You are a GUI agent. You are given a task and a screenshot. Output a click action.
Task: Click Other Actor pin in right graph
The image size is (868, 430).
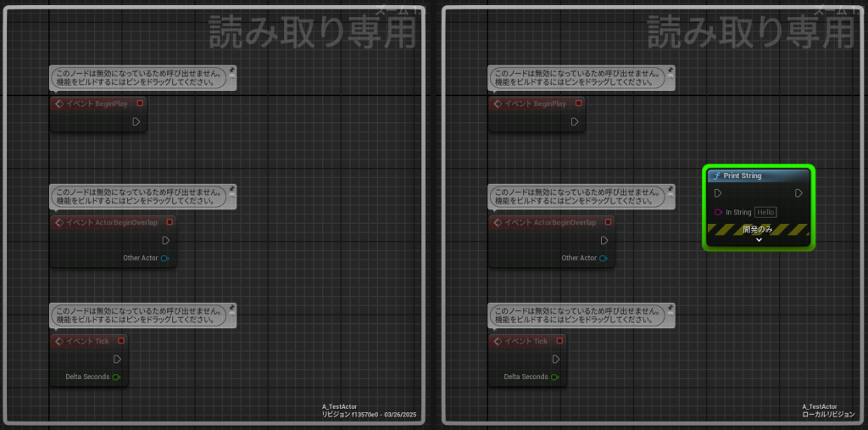coord(604,258)
